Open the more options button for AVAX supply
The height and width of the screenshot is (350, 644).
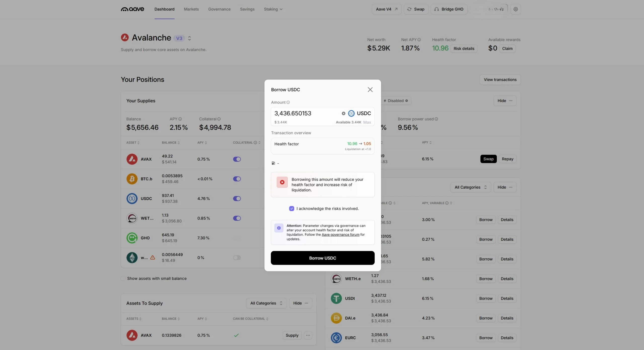(x=308, y=335)
